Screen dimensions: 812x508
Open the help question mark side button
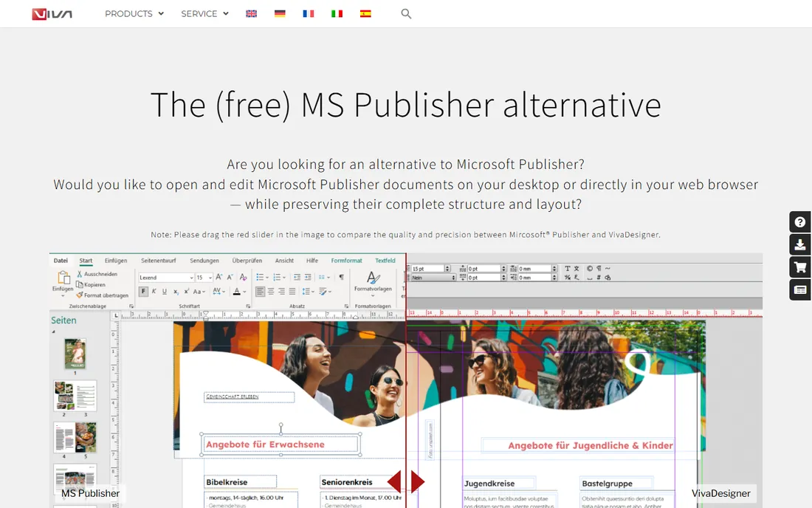click(x=800, y=222)
